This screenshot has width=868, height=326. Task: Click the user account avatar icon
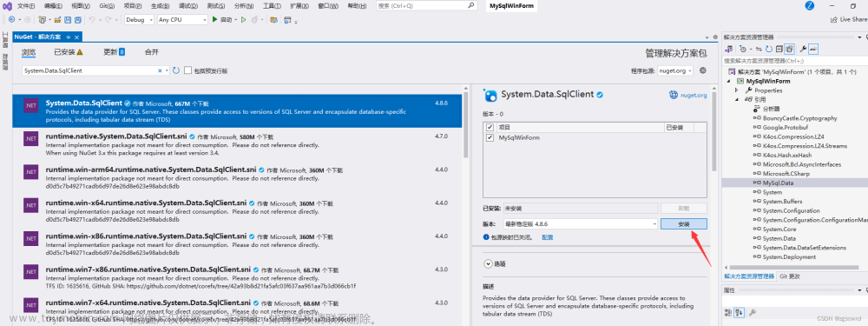click(809, 5)
